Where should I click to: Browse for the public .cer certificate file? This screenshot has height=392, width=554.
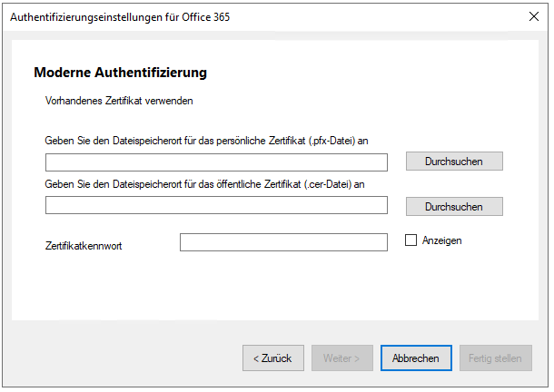click(454, 207)
